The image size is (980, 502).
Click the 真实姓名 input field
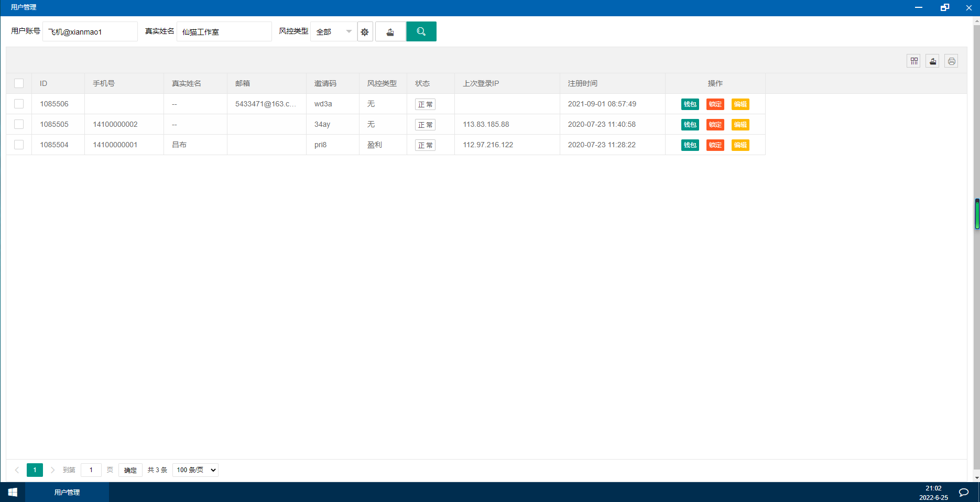(x=224, y=31)
